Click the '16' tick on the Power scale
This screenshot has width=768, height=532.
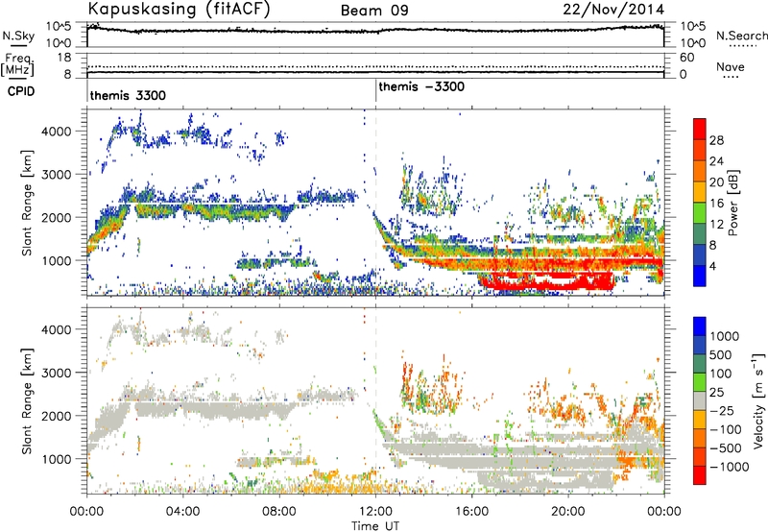coord(716,203)
